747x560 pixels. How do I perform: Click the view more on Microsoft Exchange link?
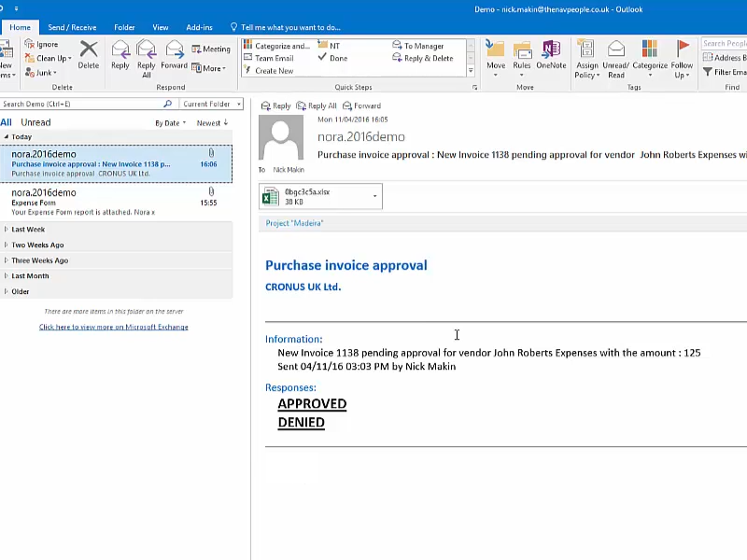coord(113,327)
